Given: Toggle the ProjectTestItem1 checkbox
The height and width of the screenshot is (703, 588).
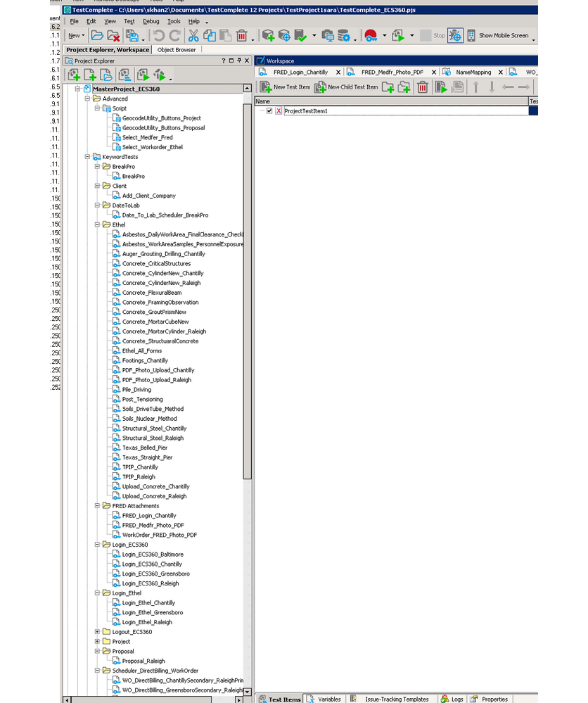Looking at the screenshot, I should click(x=269, y=110).
